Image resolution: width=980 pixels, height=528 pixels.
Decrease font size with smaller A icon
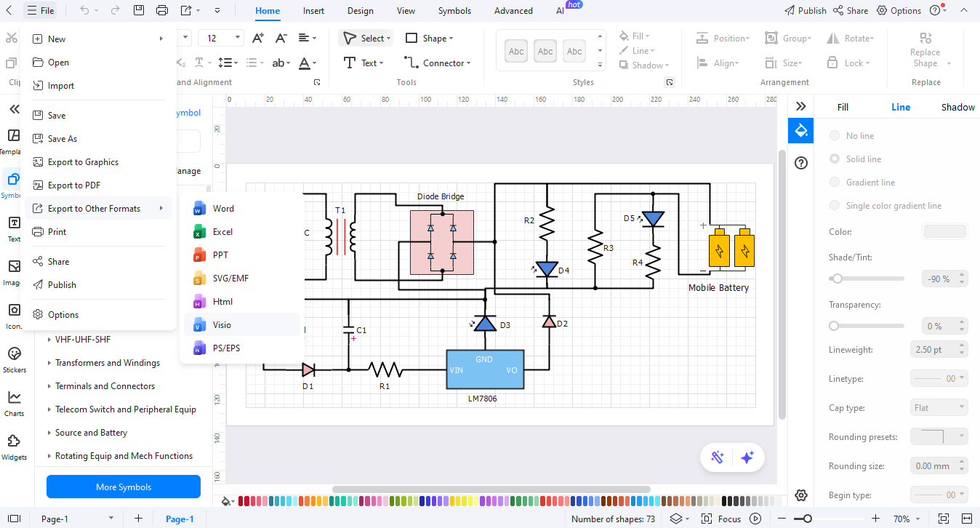(x=281, y=38)
